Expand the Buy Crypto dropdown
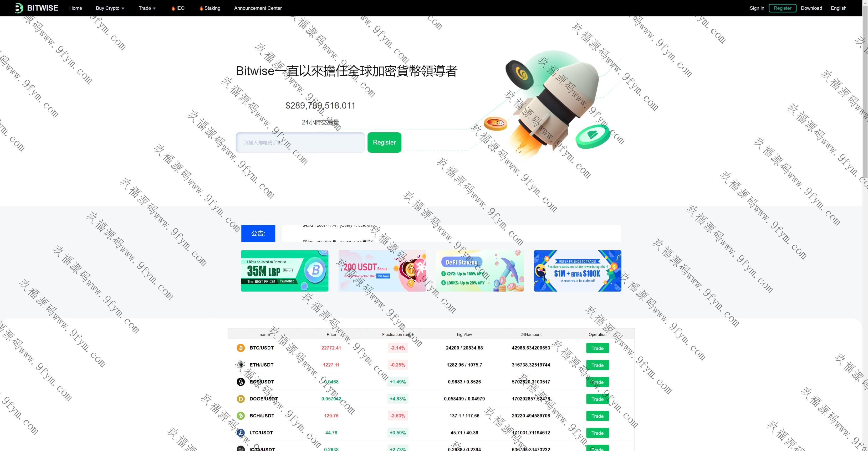The image size is (868, 451). click(110, 8)
